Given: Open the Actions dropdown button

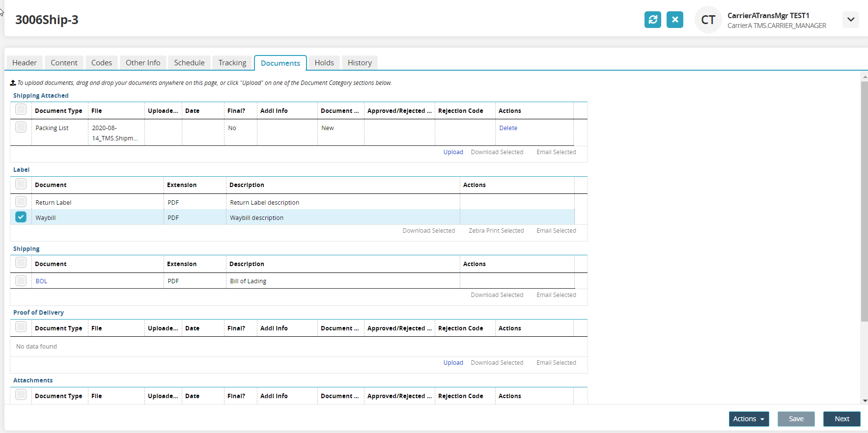Looking at the screenshot, I should 748,419.
